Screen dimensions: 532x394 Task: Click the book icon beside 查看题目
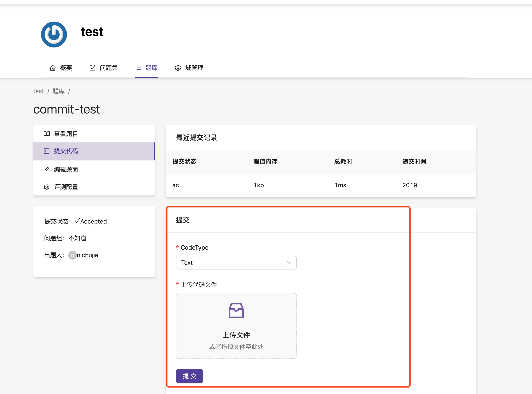point(47,134)
